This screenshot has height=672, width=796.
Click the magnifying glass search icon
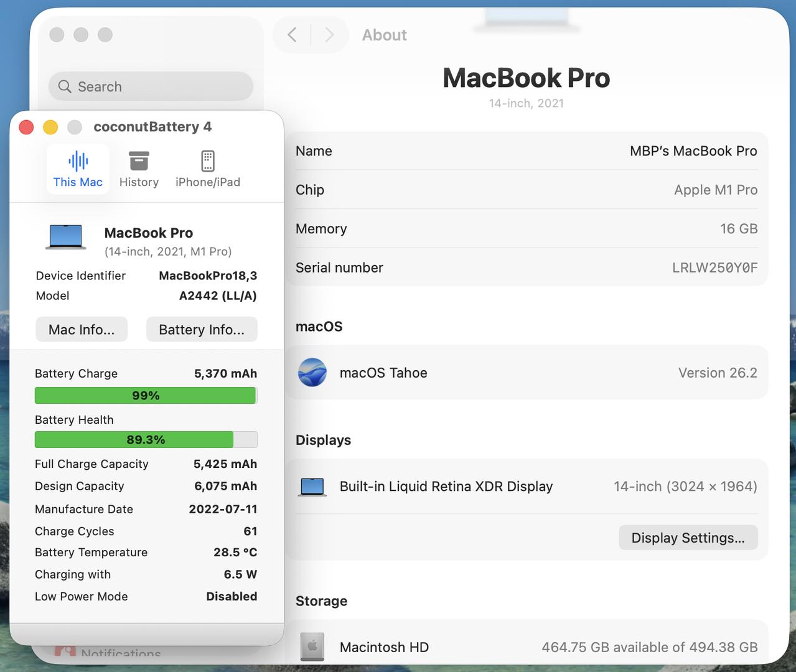(x=65, y=86)
